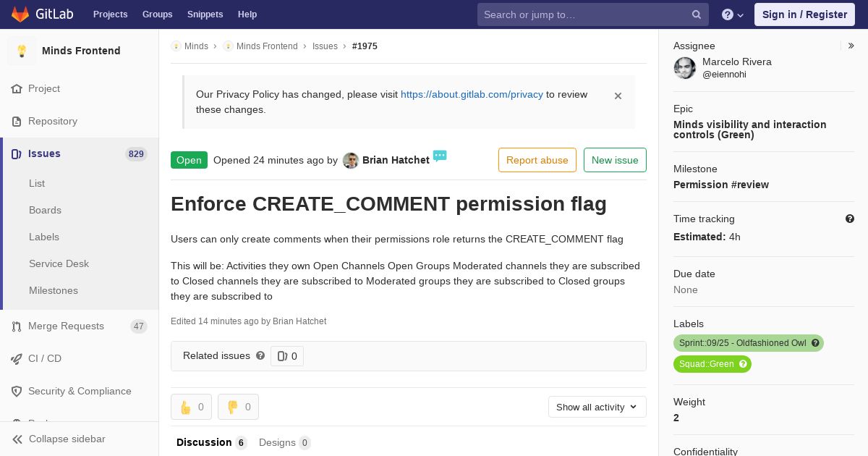Click the @eiennohi username
The width and height of the screenshot is (868, 456).
724,75
